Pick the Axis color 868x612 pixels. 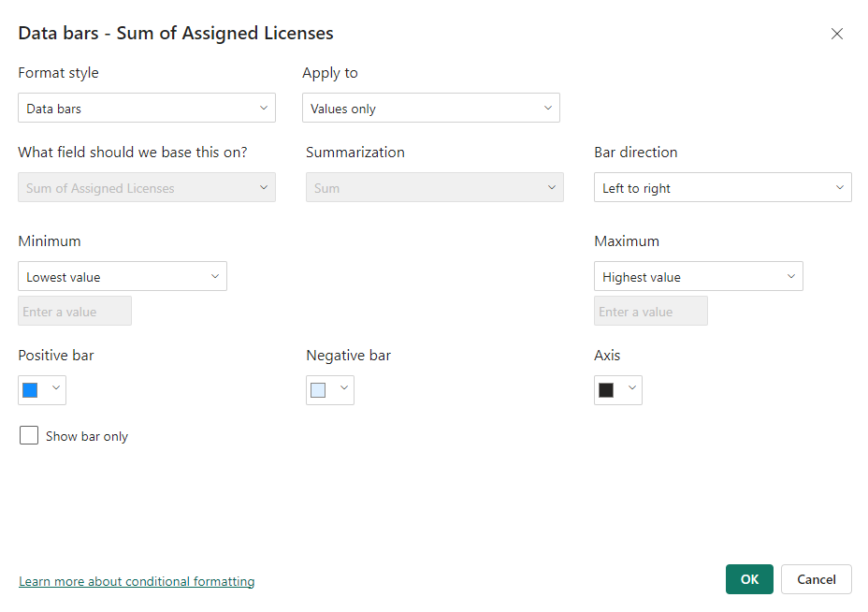tap(617, 390)
